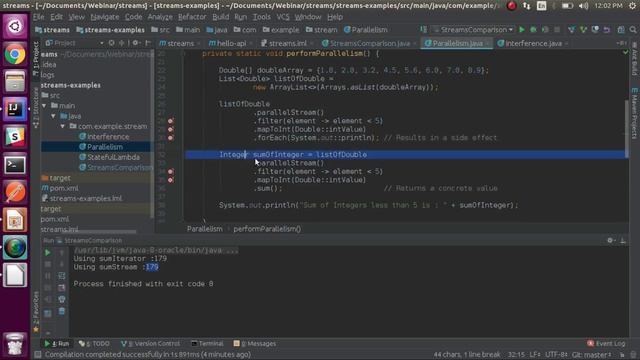Open Google Chrome from the dock
640x360 pixels.
tap(15, 54)
